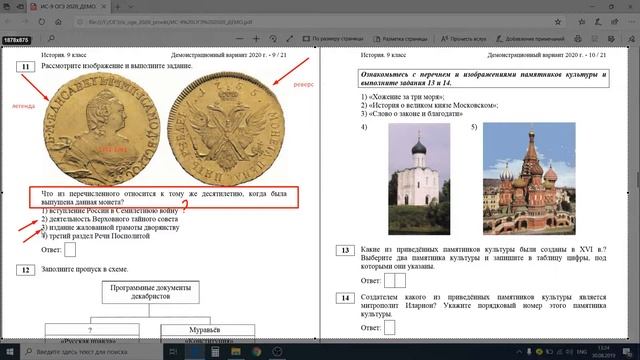Click the browser Forward arrow
This screenshot has height=360, width=640.
pos(25,22)
